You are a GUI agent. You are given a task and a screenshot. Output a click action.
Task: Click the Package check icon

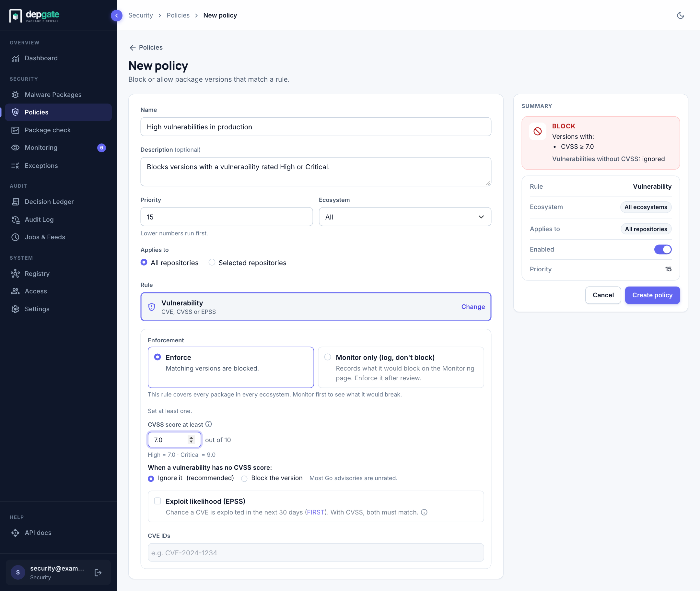click(x=16, y=130)
